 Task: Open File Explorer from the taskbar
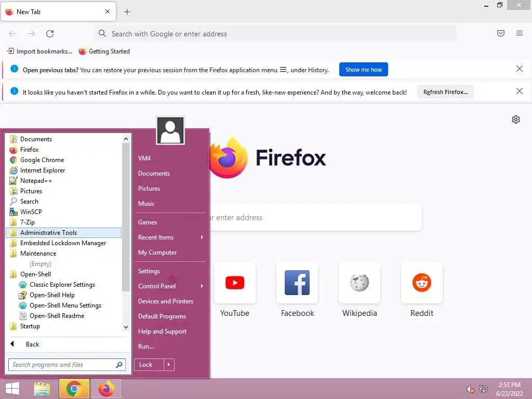point(42,389)
